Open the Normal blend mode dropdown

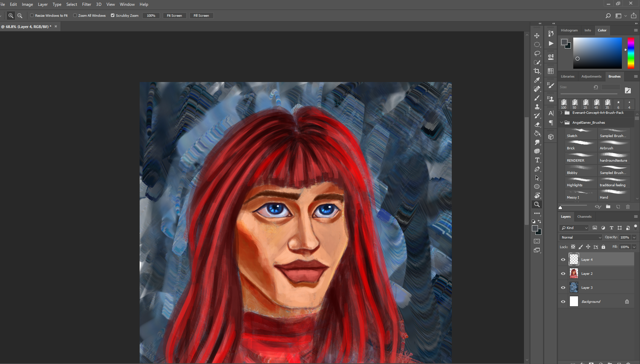click(581, 238)
